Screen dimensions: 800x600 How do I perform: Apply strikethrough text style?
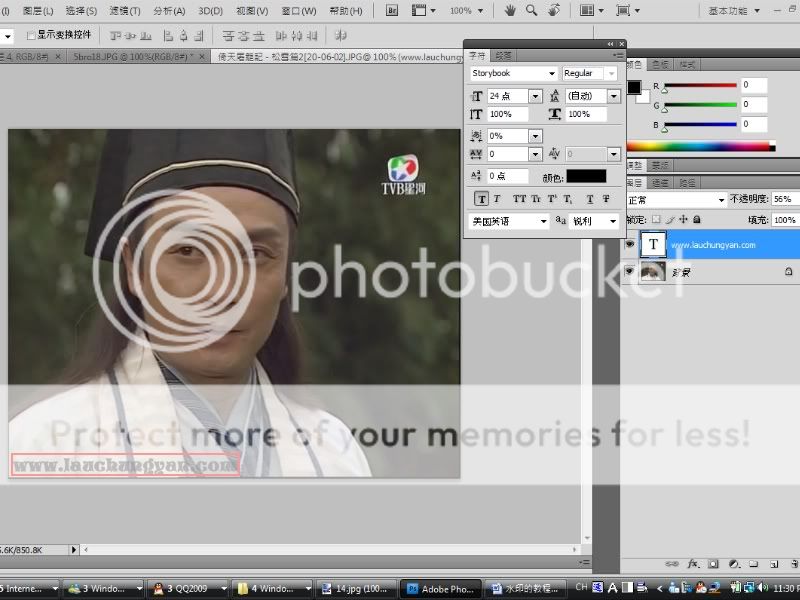tap(606, 199)
